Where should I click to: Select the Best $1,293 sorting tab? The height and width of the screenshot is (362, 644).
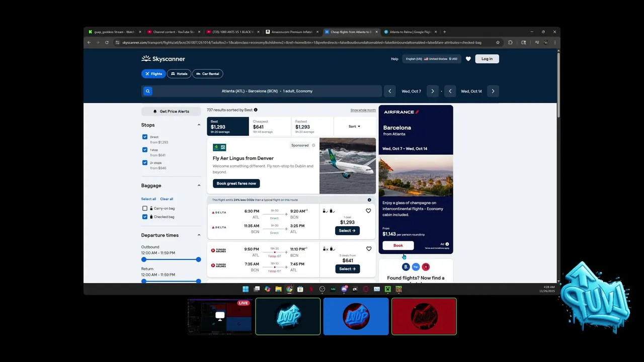[228, 127]
